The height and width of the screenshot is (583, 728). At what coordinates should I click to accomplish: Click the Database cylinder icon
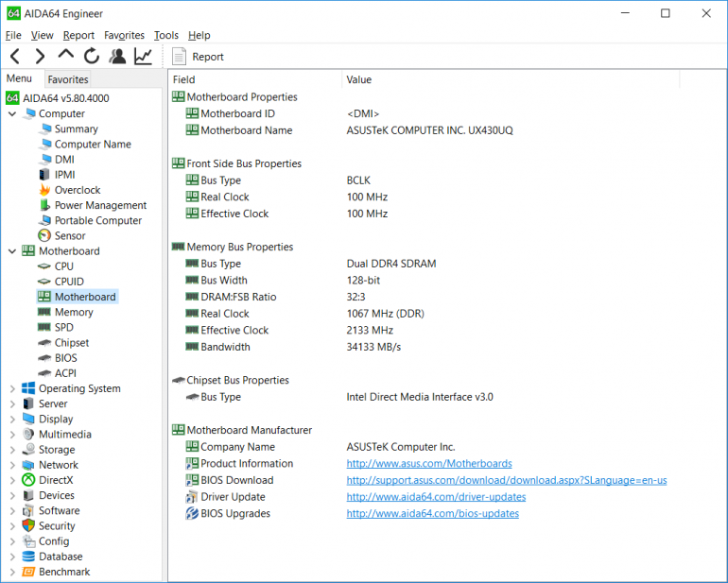click(28, 557)
